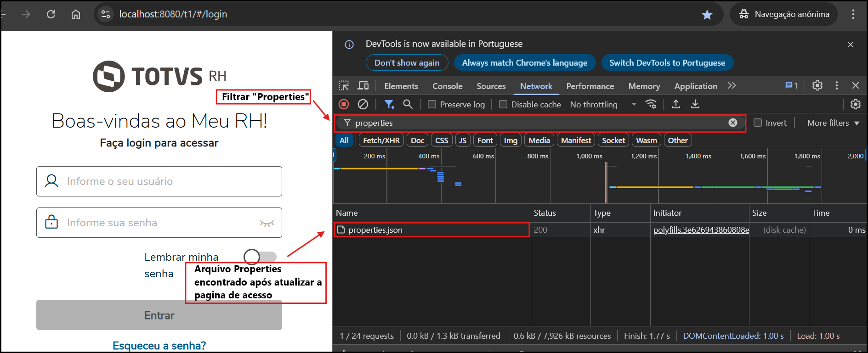This screenshot has height=353, width=868.
Task: Click the stop recording network log icon
Action: (344, 105)
